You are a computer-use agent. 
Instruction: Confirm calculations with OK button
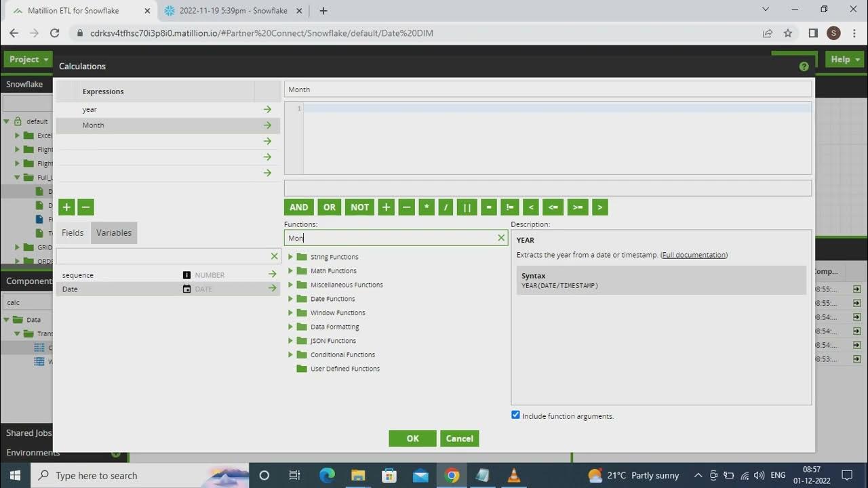pos(412,439)
